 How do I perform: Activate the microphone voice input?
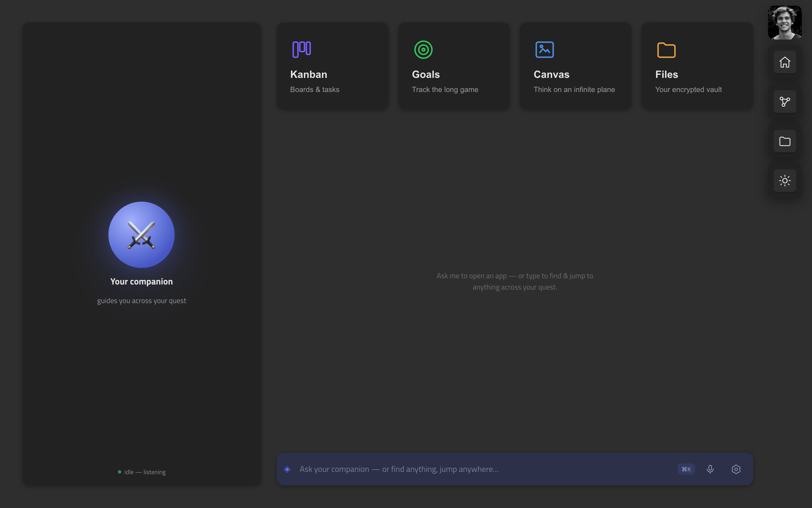710,469
